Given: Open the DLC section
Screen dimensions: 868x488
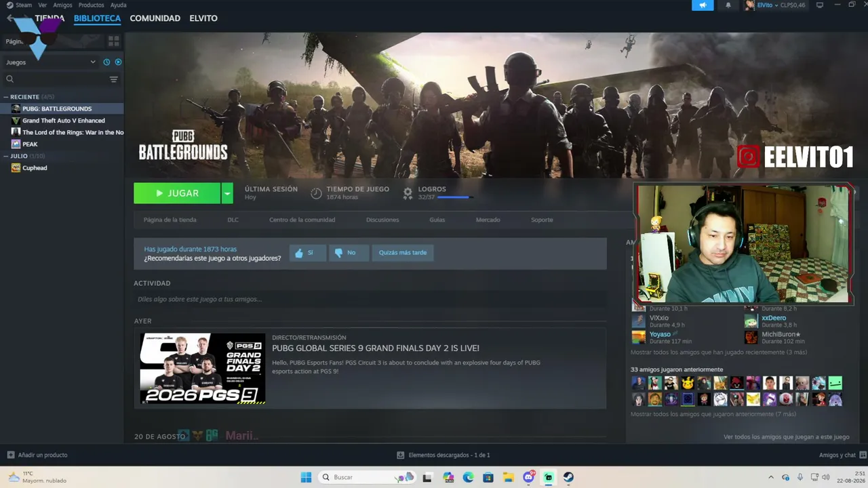Looking at the screenshot, I should 233,220.
